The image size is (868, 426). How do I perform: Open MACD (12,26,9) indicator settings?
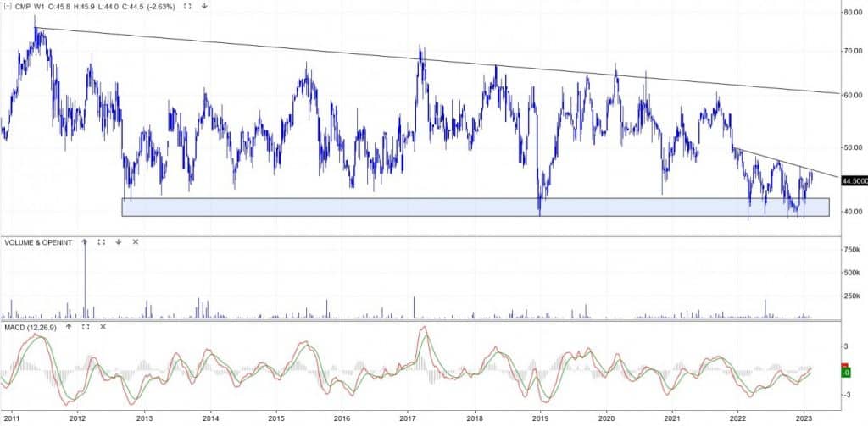(31, 326)
